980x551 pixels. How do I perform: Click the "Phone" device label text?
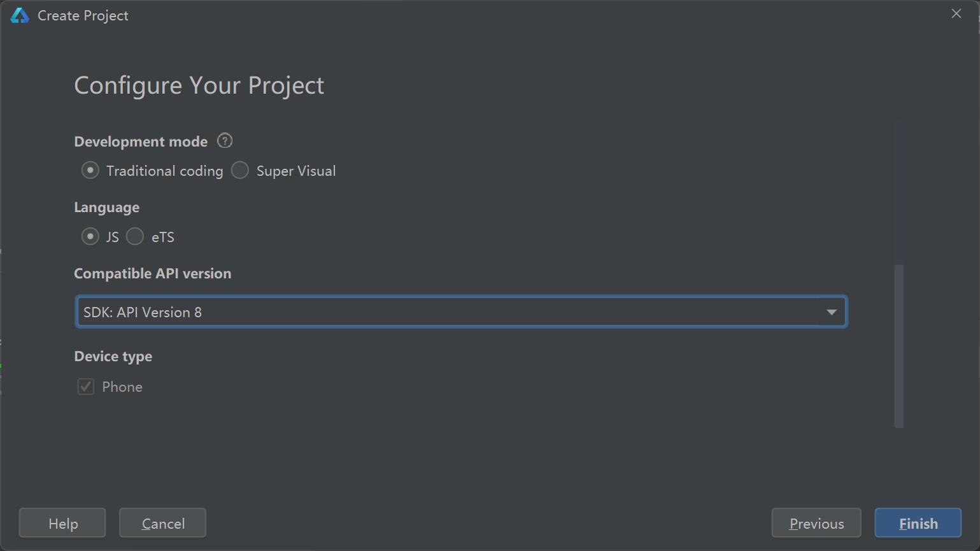pos(122,387)
